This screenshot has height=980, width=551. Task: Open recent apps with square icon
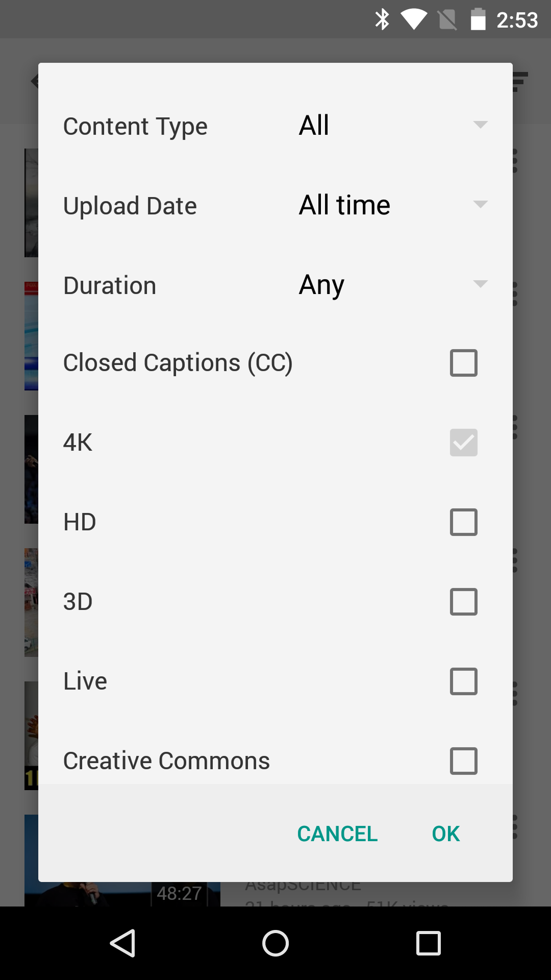pos(428,943)
